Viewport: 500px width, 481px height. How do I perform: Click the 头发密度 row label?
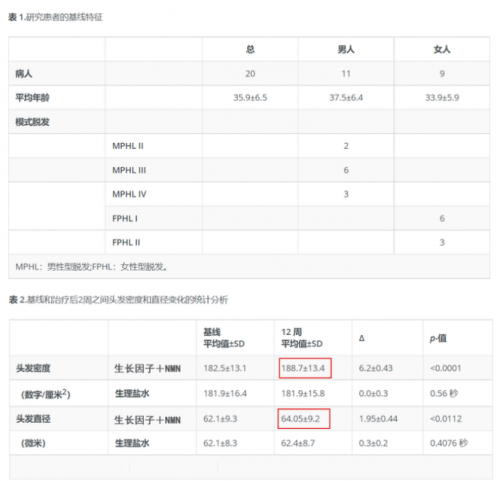coord(33,368)
